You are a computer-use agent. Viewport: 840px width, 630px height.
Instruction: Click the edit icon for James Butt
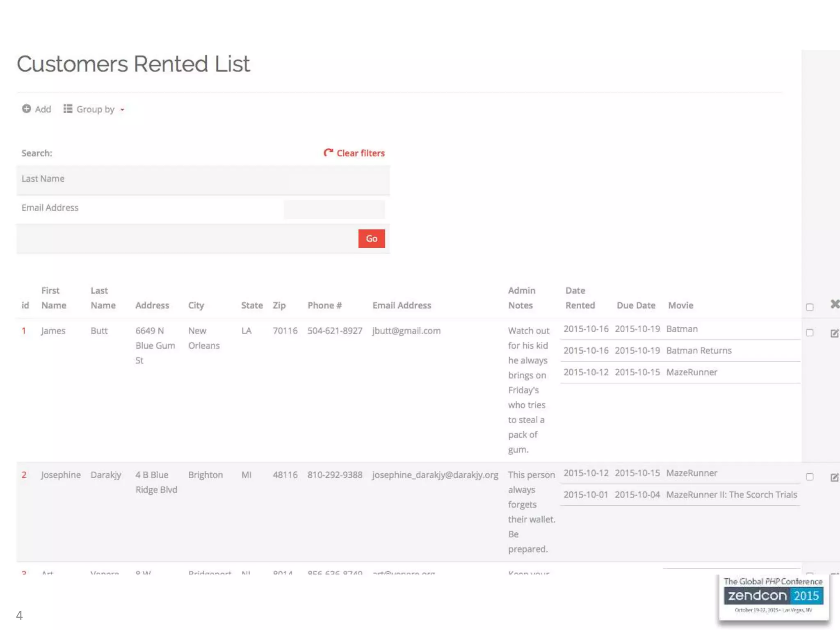834,333
